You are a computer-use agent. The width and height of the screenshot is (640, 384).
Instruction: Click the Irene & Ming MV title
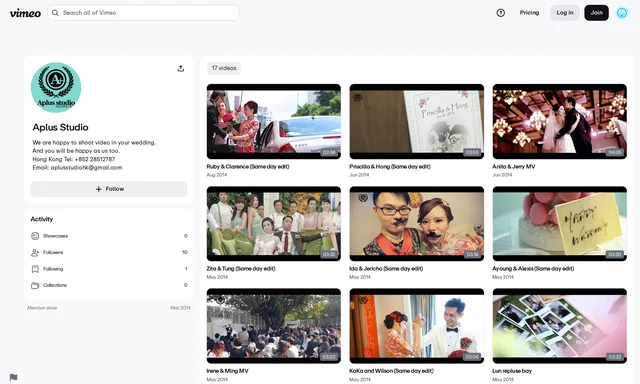[x=227, y=371]
